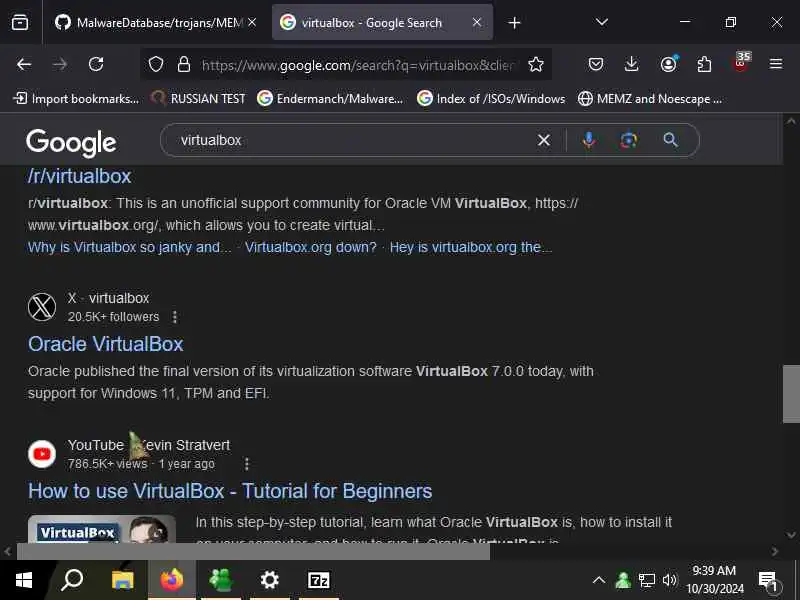Open a new browser tab
Screen dimensions: 800x600
pos(514,23)
